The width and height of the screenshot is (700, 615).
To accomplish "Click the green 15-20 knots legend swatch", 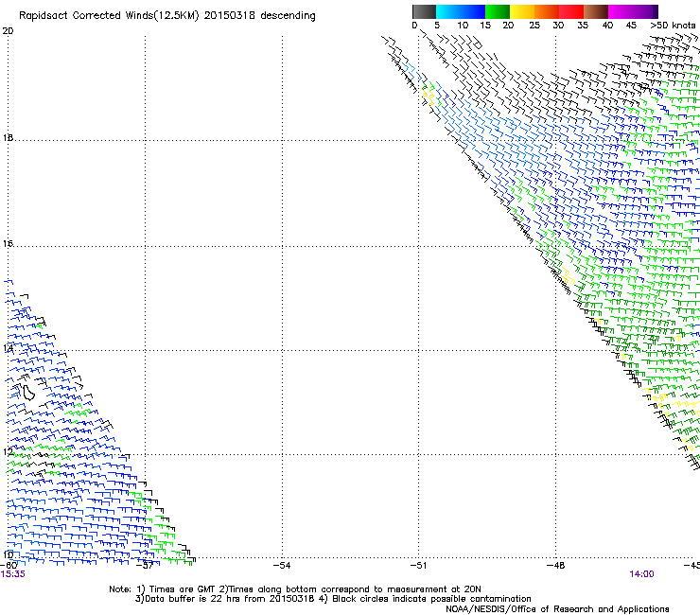I will 498,11.
